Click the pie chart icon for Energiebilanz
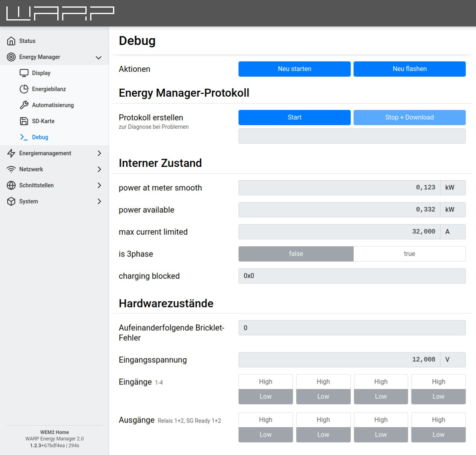Viewport: 476px width, 455px height. (x=24, y=89)
